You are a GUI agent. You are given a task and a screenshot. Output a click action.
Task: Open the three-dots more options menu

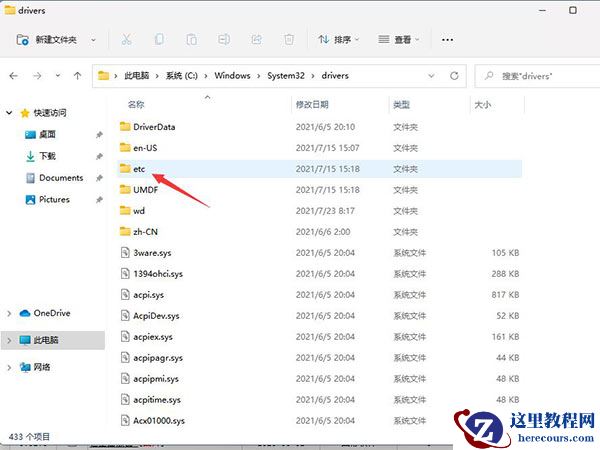coord(447,39)
